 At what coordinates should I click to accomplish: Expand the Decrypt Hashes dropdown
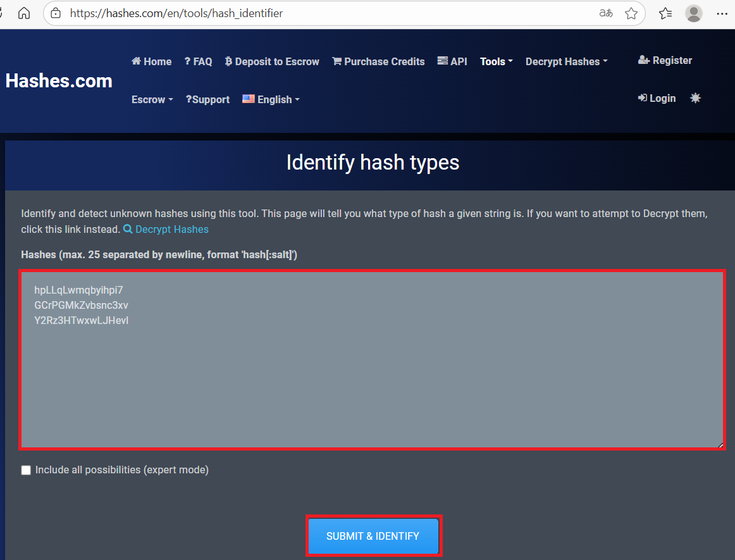(x=566, y=61)
